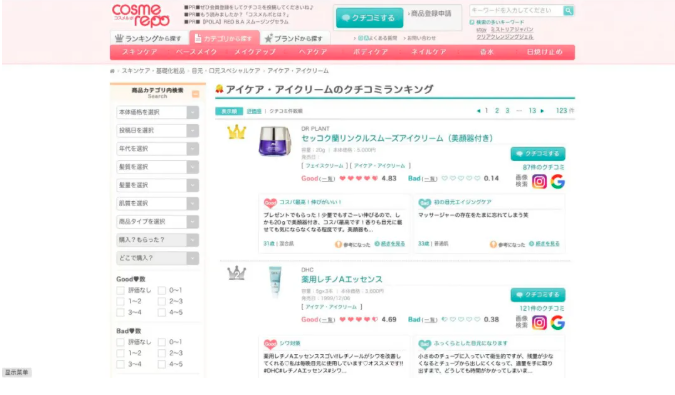Check Bad 評価なし checkbox
The image size is (675, 395).
pyautogui.click(x=121, y=343)
